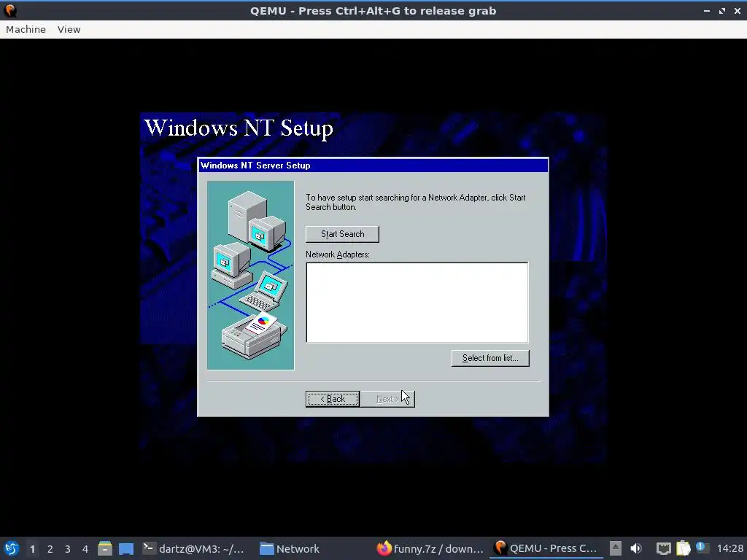Image resolution: width=747 pixels, height=560 pixels.
Task: Open Select from list dialog
Action: 490,358
